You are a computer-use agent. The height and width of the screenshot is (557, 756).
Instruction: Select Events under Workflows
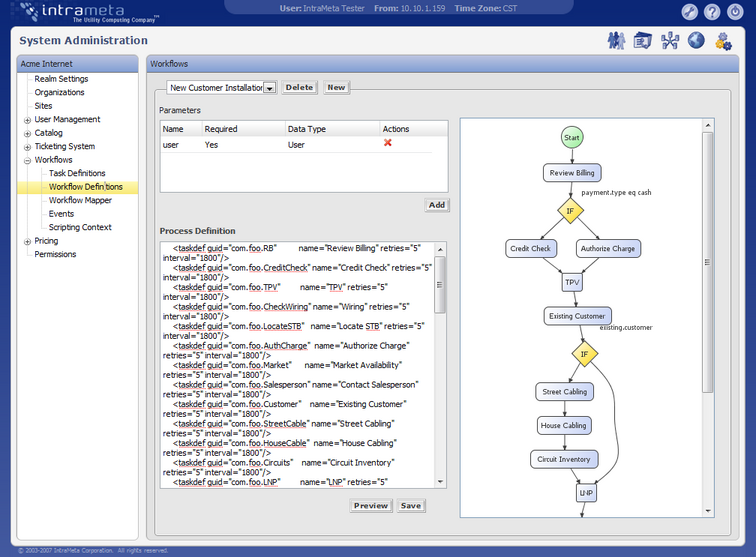tap(61, 214)
